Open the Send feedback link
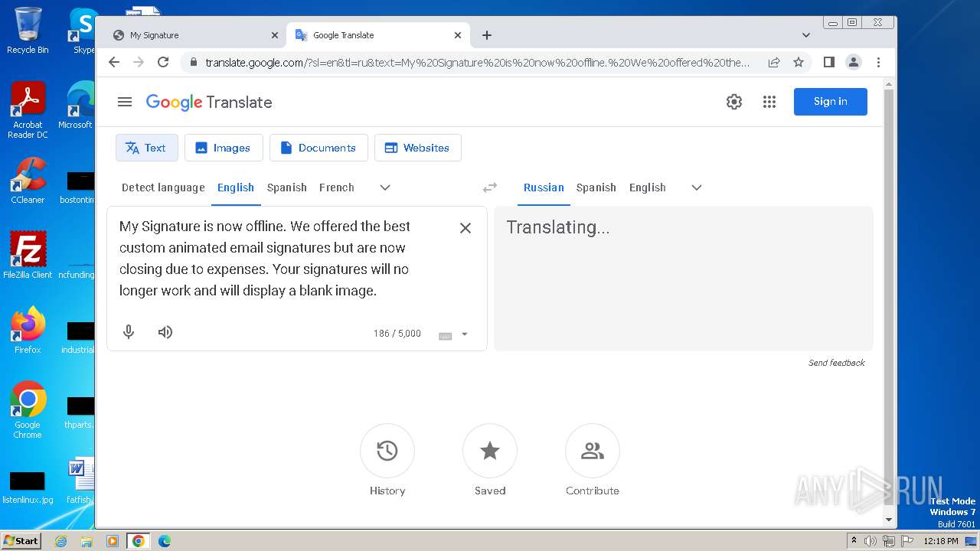The height and width of the screenshot is (551, 980). pyautogui.click(x=837, y=363)
